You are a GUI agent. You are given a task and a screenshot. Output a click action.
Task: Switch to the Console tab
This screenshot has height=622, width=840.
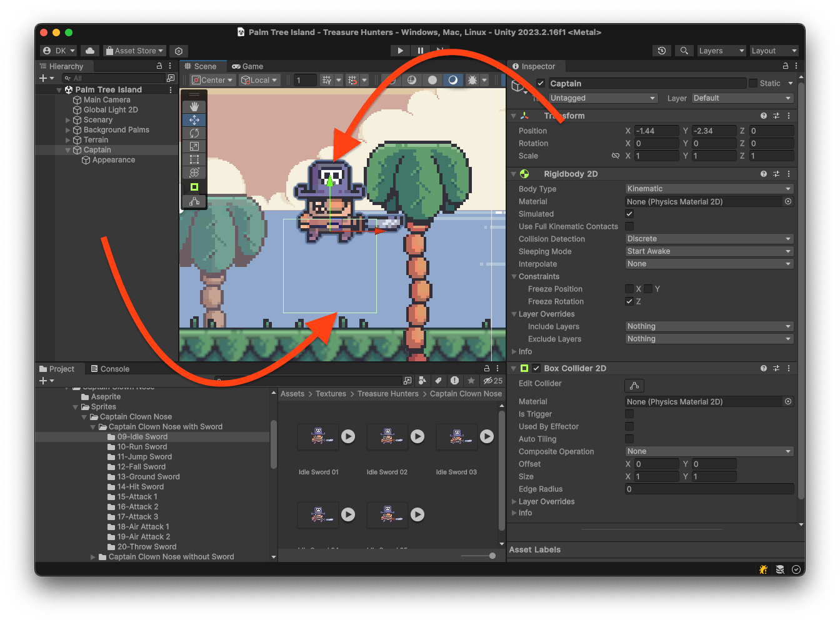[110, 369]
